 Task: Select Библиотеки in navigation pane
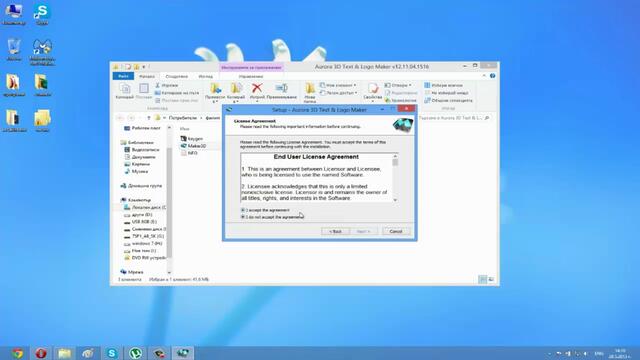[x=137, y=142]
